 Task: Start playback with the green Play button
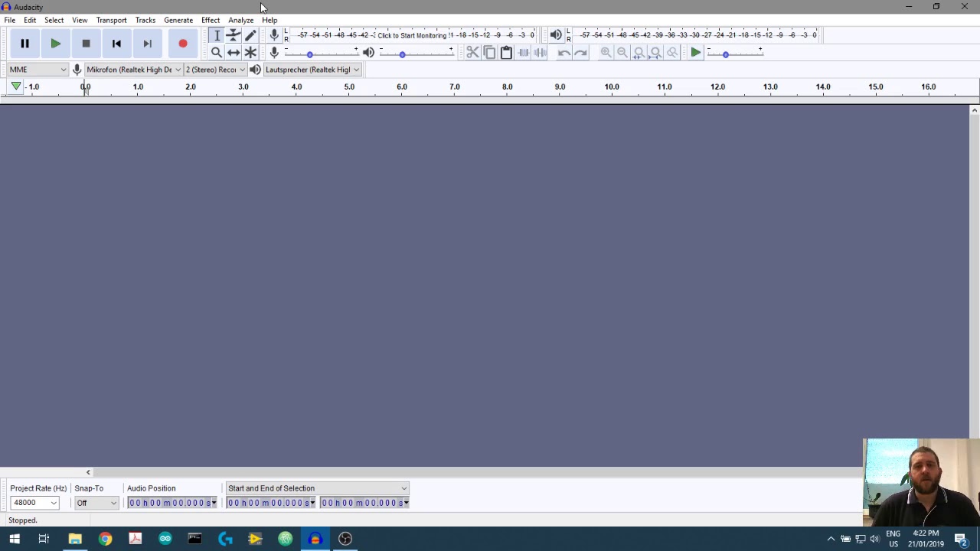pyautogui.click(x=55, y=44)
